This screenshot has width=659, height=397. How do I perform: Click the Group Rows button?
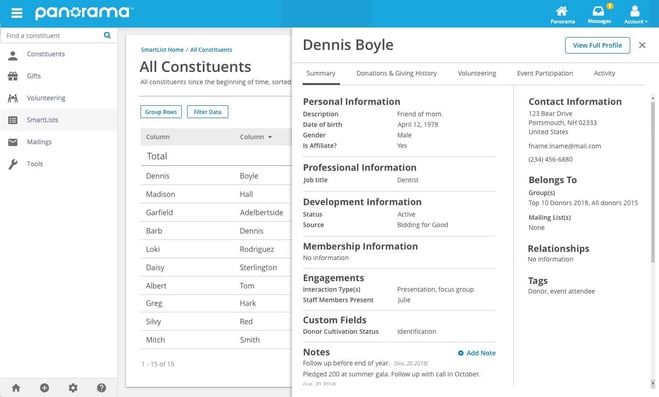pos(161,112)
